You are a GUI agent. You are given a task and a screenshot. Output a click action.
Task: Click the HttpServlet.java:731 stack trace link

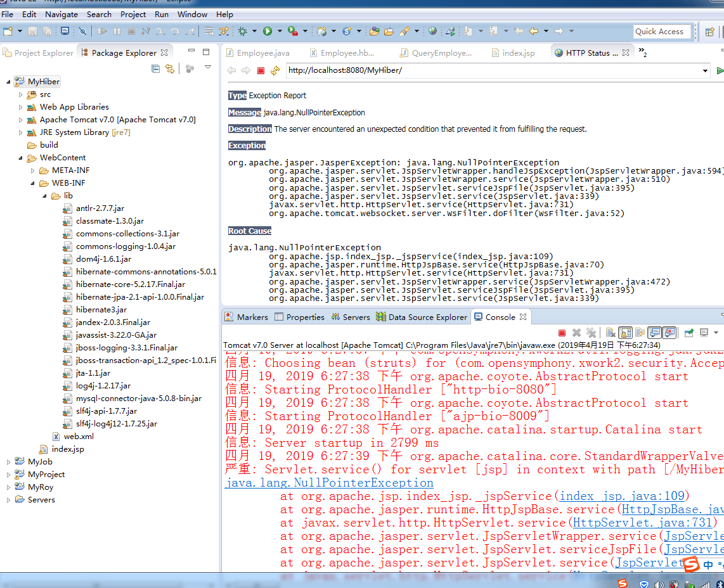643,523
